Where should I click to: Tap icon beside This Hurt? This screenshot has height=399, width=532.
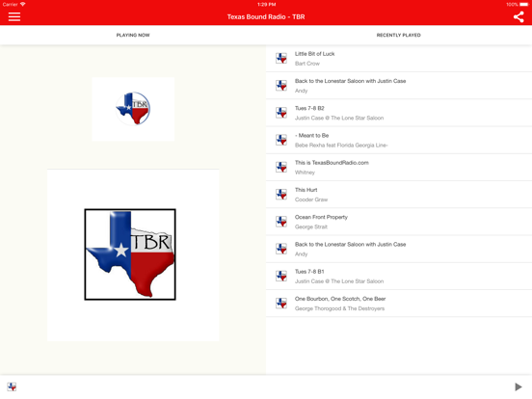(x=281, y=195)
